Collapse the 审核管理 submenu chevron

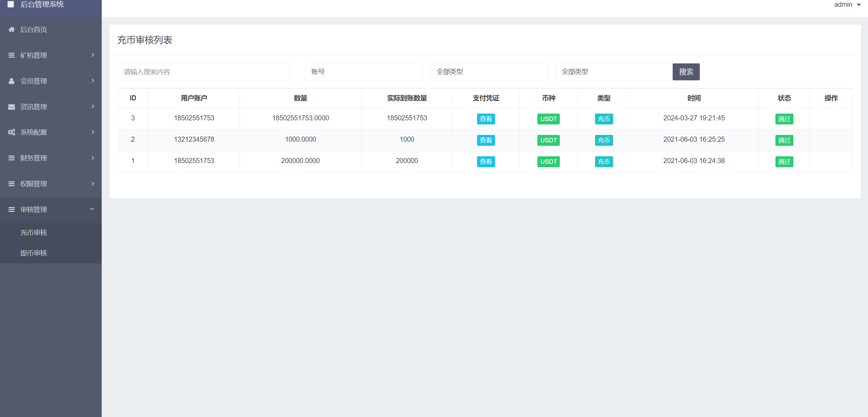[92, 209]
